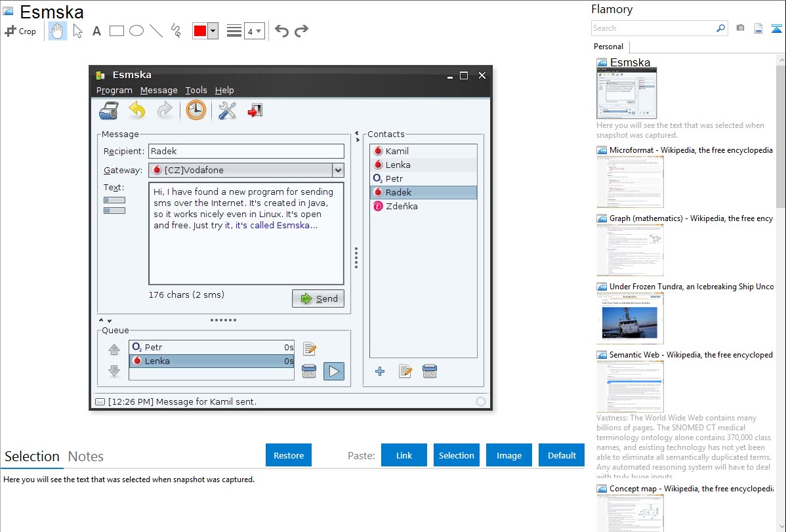This screenshot has width=786, height=532.
Task: Click the red color swatch
Action: 200,31
